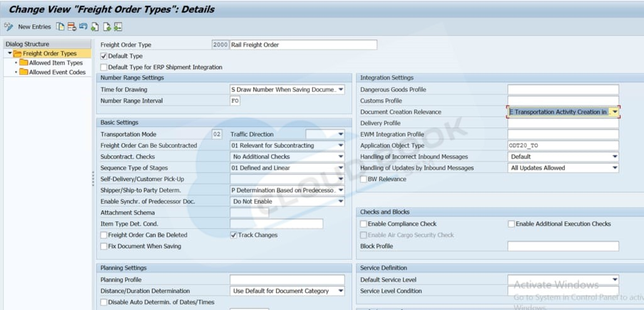Click the Basic Settings group header
The image size is (644, 310).
click(x=224, y=123)
